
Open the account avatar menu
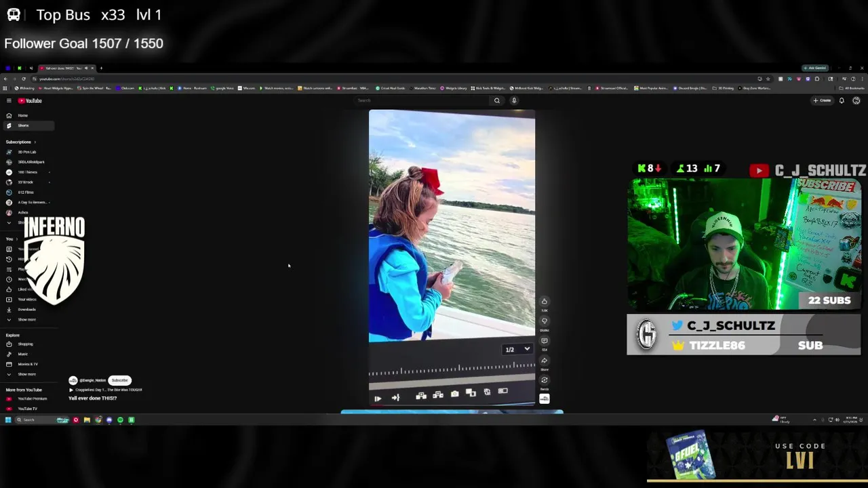[x=856, y=101]
